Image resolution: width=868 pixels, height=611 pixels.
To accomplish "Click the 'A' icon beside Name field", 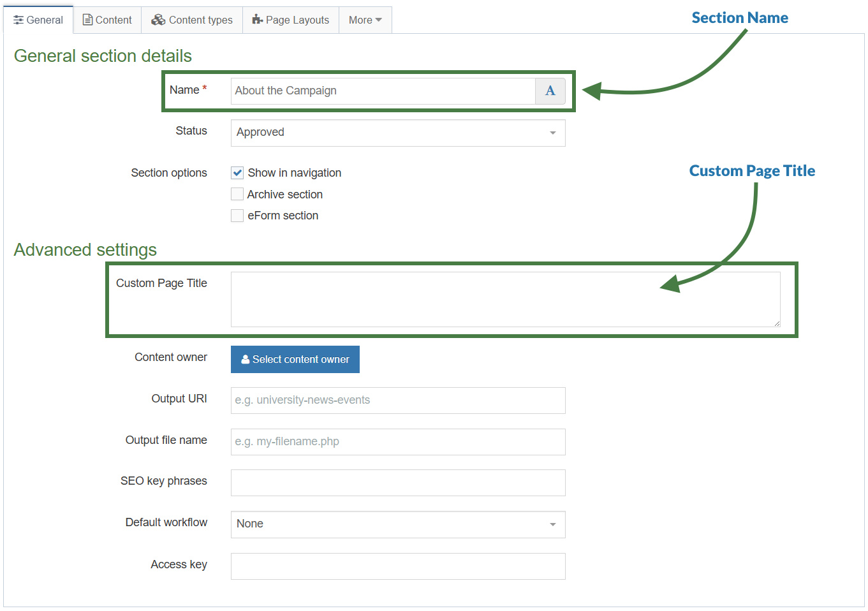I will click(x=550, y=91).
